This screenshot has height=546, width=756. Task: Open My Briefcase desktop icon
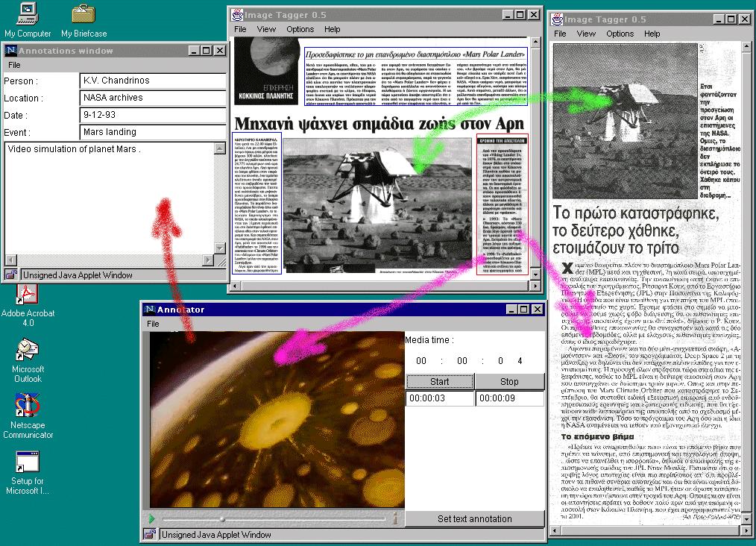(x=84, y=20)
